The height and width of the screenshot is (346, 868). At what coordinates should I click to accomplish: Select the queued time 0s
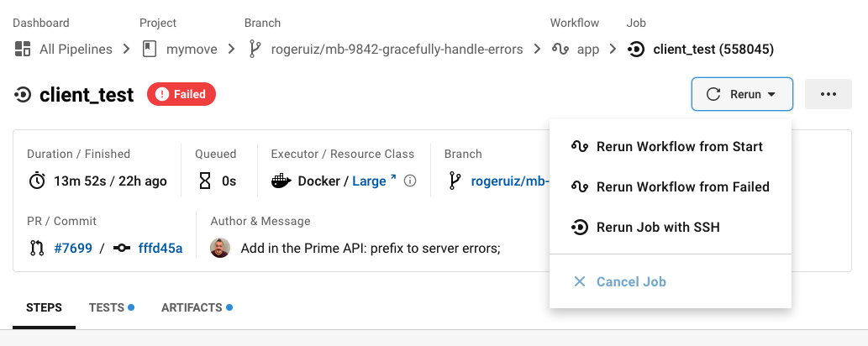click(x=229, y=181)
